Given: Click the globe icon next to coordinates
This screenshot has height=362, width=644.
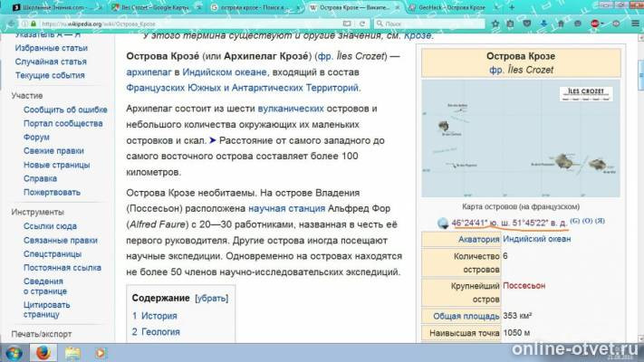Looking at the screenshot, I should tap(443, 224).
